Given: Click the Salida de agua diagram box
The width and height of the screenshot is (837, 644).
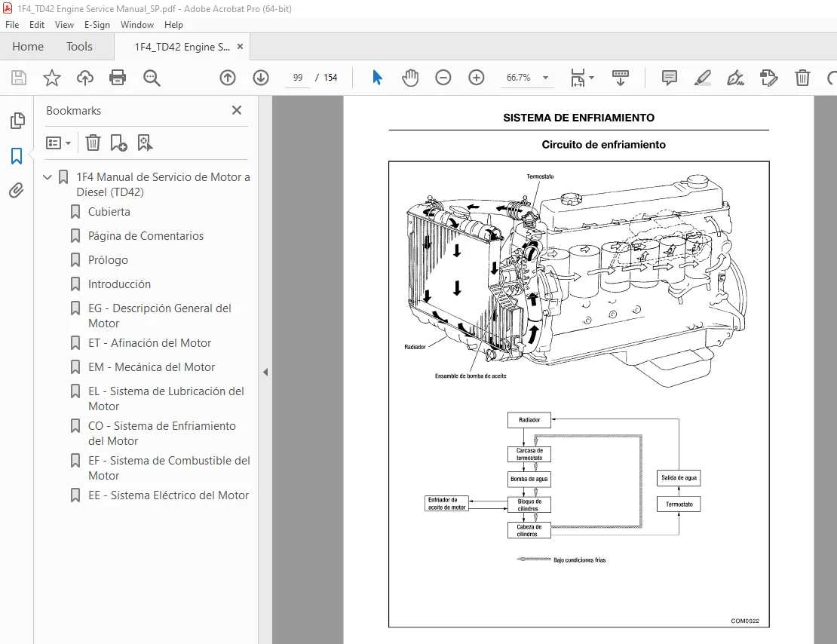Looking at the screenshot, I should (x=679, y=478).
